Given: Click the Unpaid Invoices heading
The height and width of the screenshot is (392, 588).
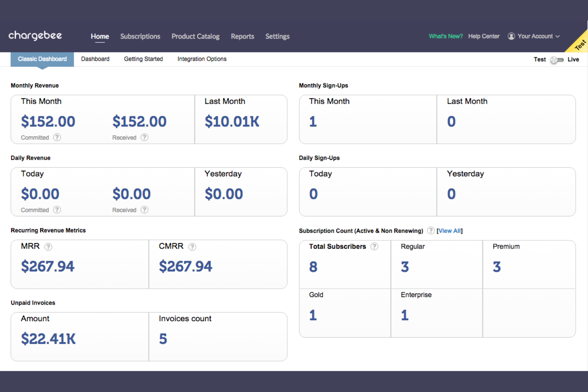Looking at the screenshot, I should point(33,303).
